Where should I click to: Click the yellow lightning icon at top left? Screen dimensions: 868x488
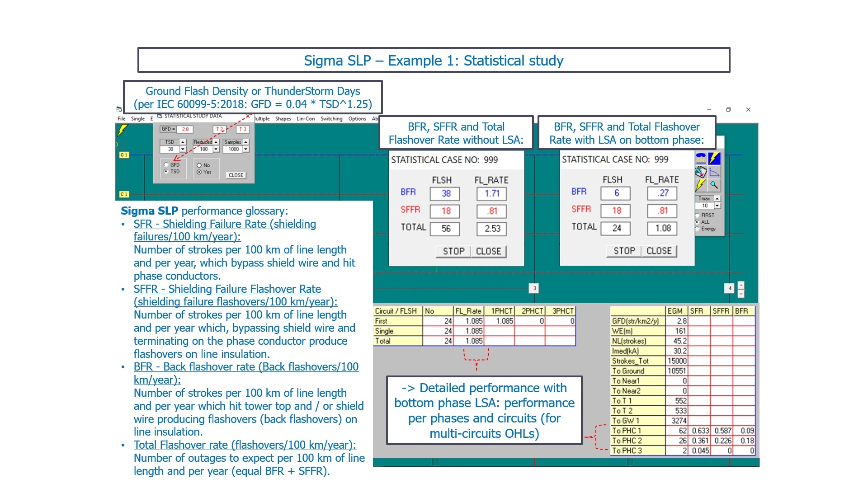coord(122,131)
